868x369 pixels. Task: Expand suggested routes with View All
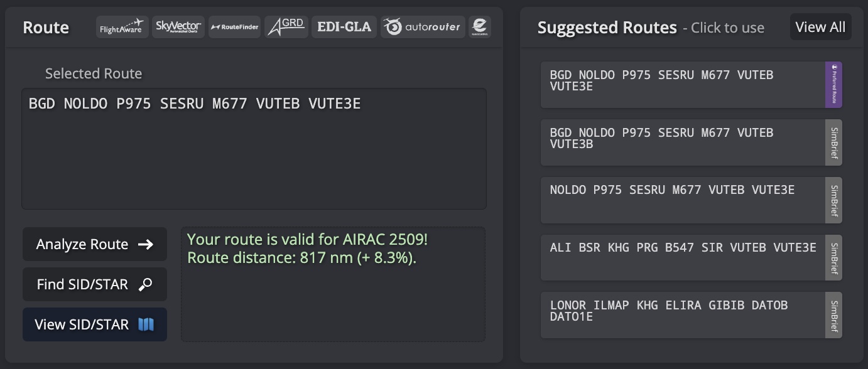tap(820, 27)
